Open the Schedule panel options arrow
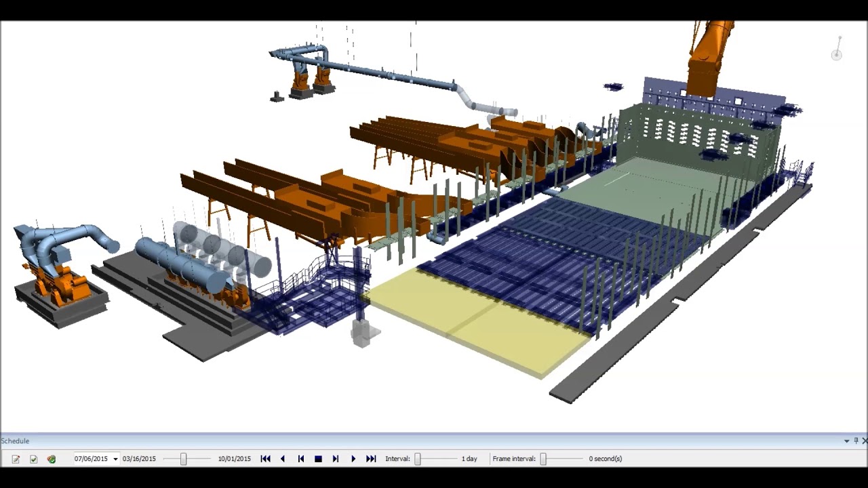The height and width of the screenshot is (488, 868). coord(846,441)
